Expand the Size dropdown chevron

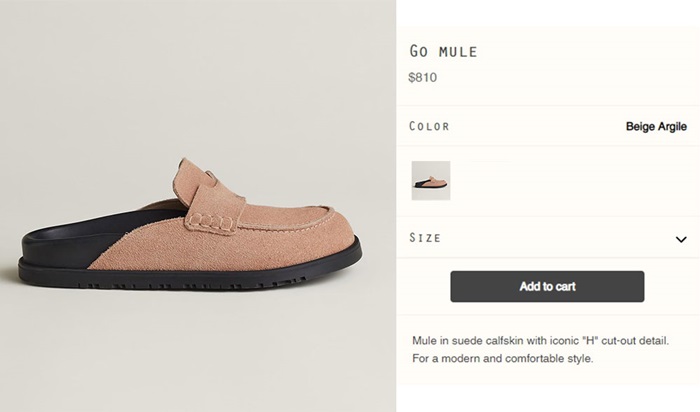click(x=681, y=240)
